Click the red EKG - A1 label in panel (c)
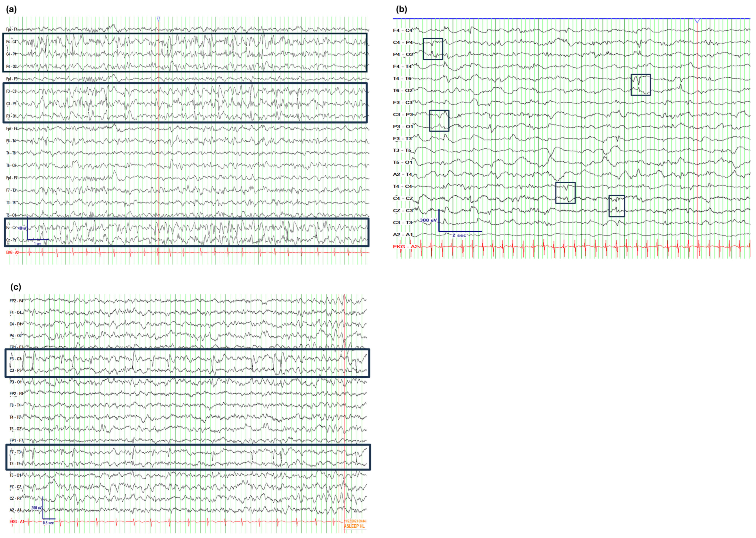756x538 pixels. [x=17, y=522]
